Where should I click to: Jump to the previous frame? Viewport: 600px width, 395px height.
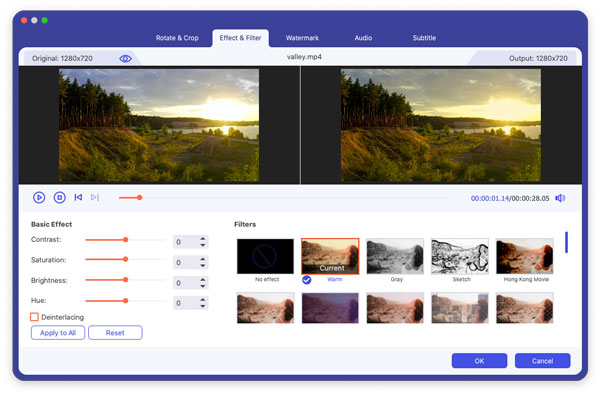[78, 197]
